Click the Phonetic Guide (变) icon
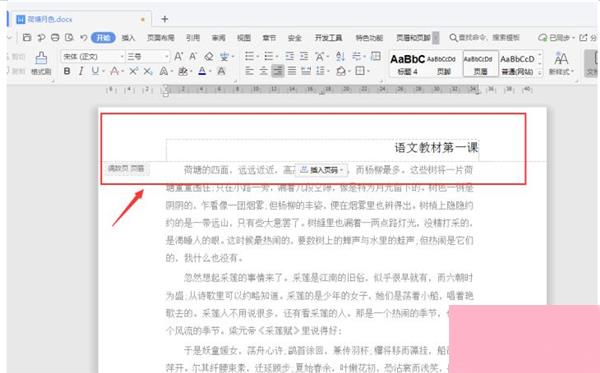600x373 pixels. (x=225, y=57)
